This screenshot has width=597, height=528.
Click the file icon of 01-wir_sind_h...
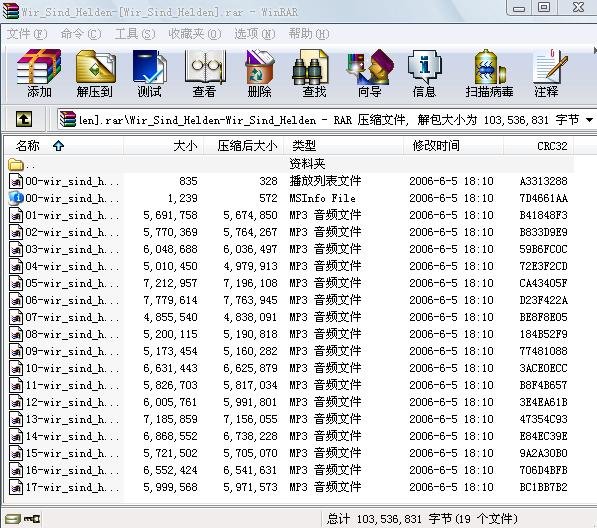coord(16,215)
